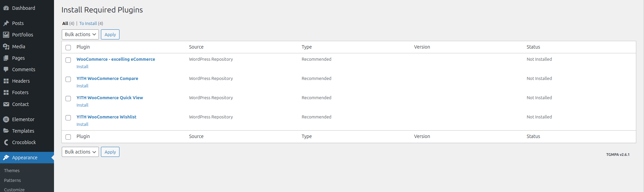Navigate to Pages menu
Image resolution: width=644 pixels, height=192 pixels.
(27, 58)
